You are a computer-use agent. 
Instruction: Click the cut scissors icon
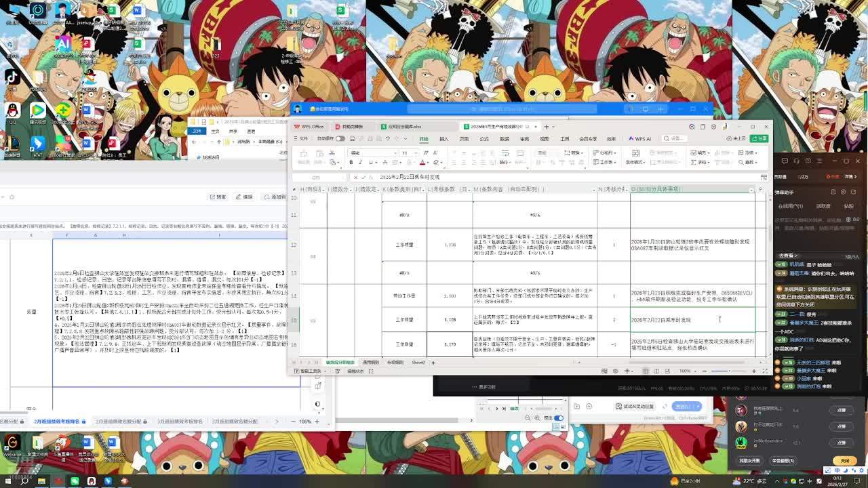(332, 153)
